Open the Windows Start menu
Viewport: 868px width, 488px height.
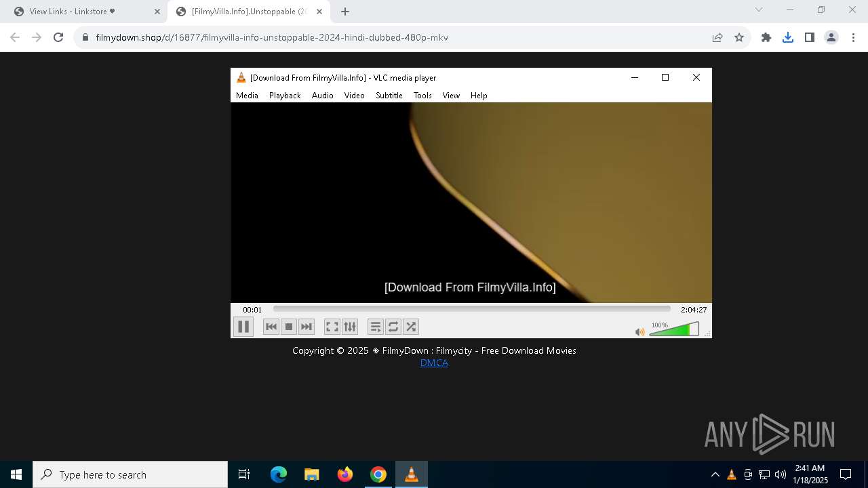click(16, 474)
